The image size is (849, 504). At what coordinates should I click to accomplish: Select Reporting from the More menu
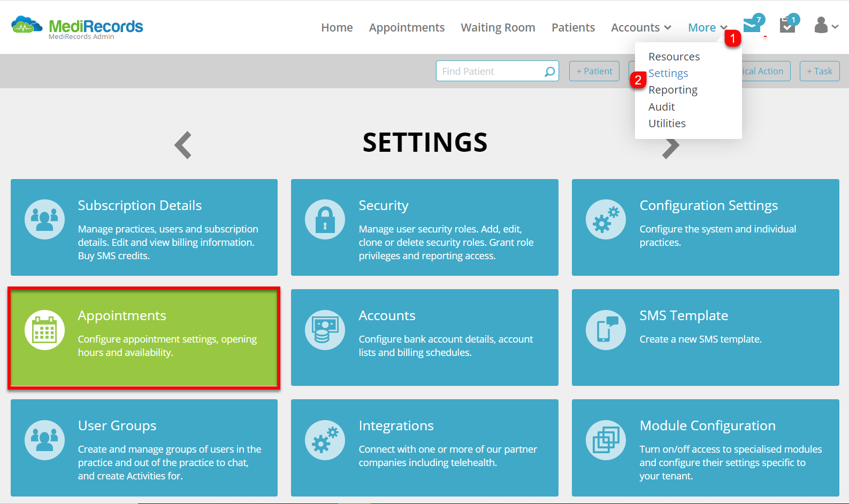point(673,90)
